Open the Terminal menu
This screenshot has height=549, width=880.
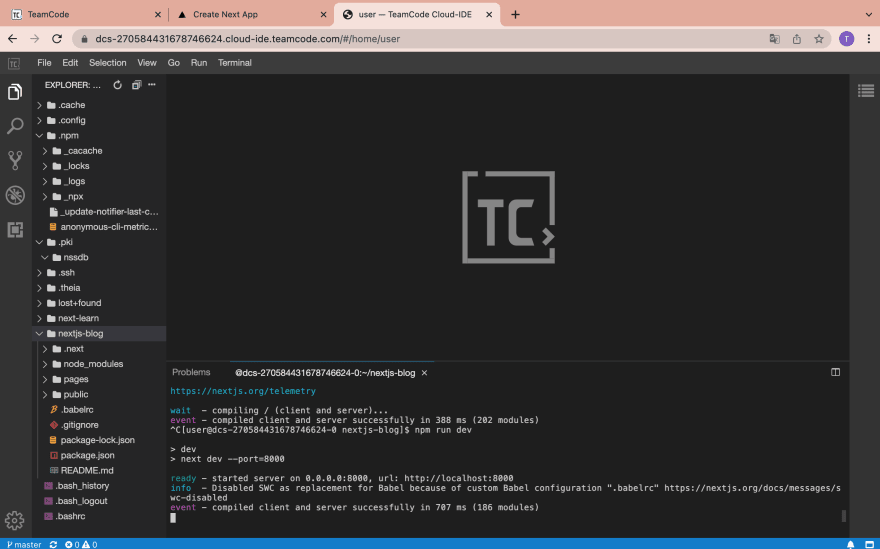pyautogui.click(x=235, y=63)
